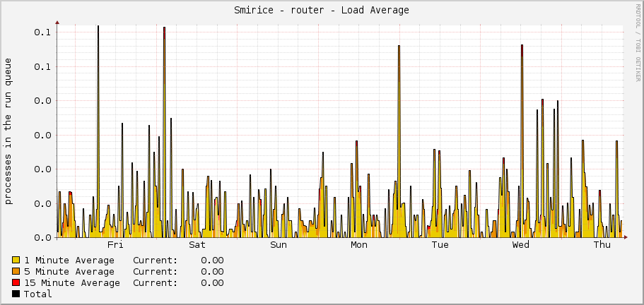The image size is (644, 305).
Task: Click the 'Total' legend label
Action: coord(37,294)
